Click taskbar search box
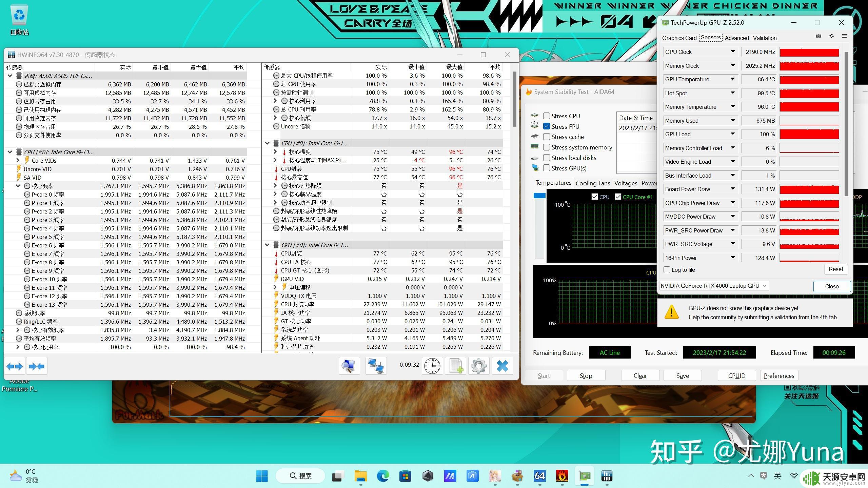The image size is (868, 488). tap(300, 476)
